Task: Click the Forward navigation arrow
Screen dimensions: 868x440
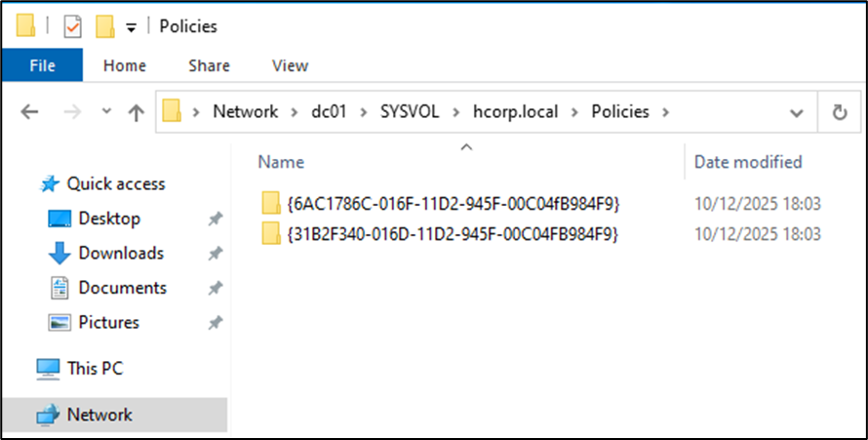Action: tap(71, 112)
